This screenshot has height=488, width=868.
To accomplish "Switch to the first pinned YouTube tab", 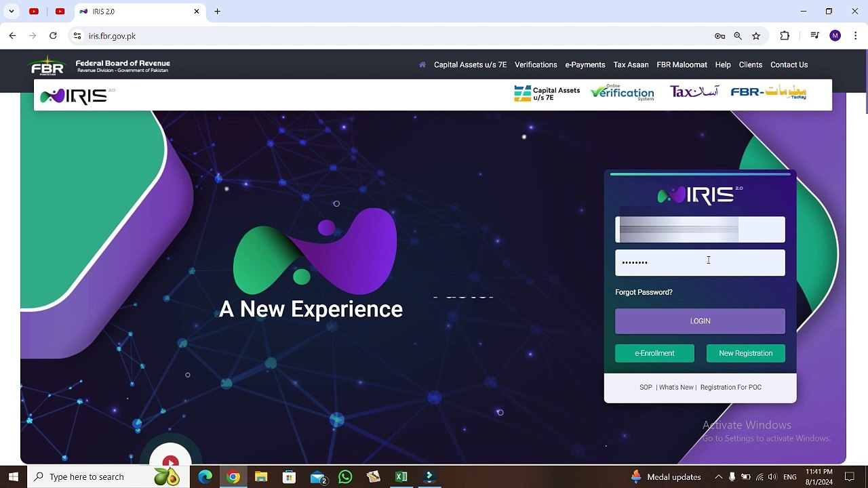I will [x=34, y=12].
